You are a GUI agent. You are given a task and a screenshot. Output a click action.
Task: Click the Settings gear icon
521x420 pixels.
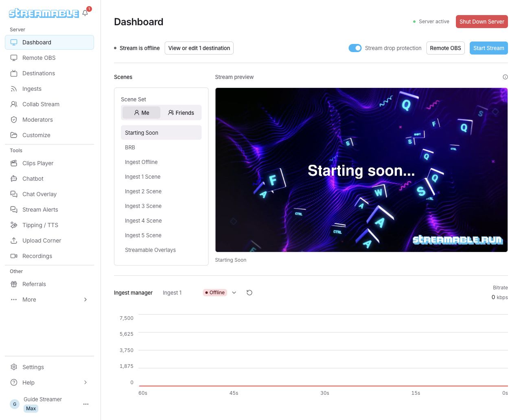tap(14, 367)
